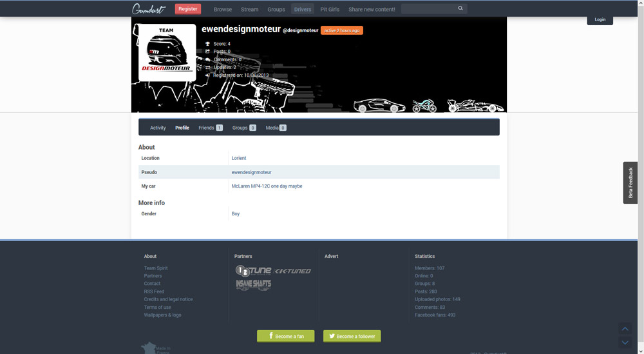The height and width of the screenshot is (354, 644).
Task: Open the RSS Feed link
Action: [x=154, y=291]
